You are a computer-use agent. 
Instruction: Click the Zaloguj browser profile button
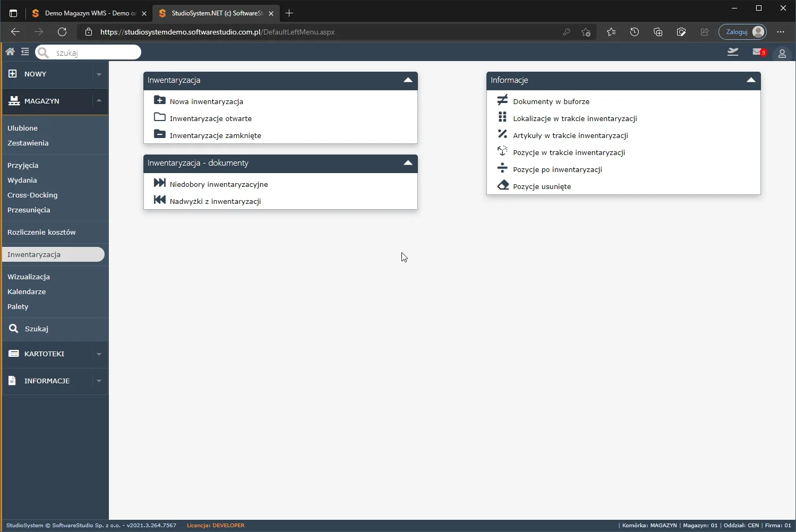742,32
